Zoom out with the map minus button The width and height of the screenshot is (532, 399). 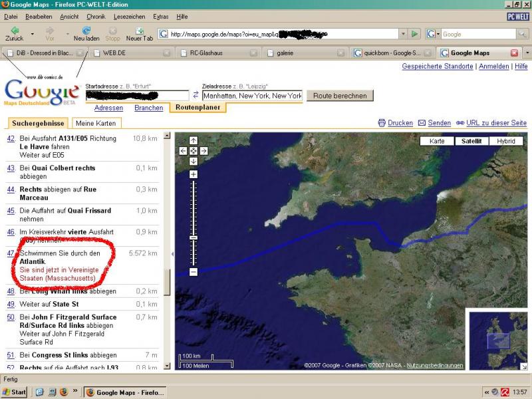(x=194, y=272)
